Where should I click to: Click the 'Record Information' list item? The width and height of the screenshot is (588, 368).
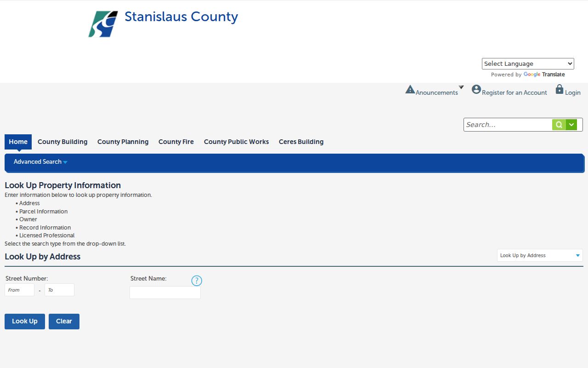click(x=45, y=228)
